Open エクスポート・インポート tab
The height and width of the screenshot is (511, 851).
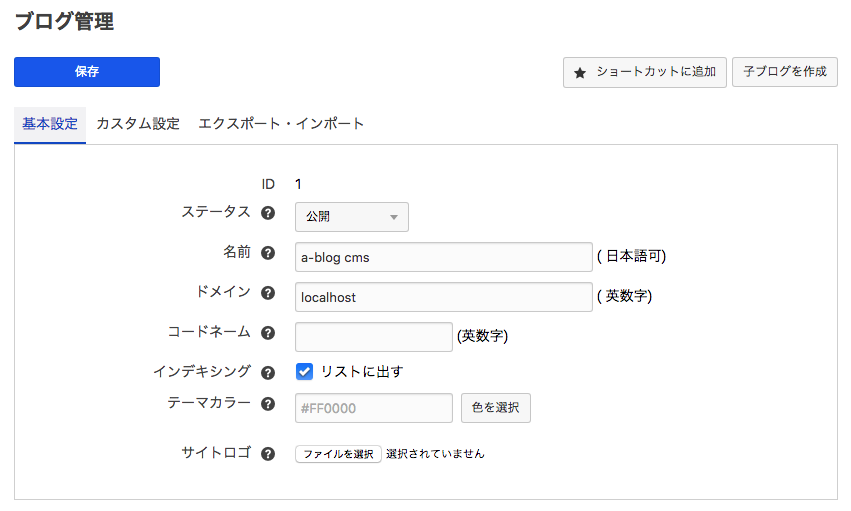pos(281,124)
